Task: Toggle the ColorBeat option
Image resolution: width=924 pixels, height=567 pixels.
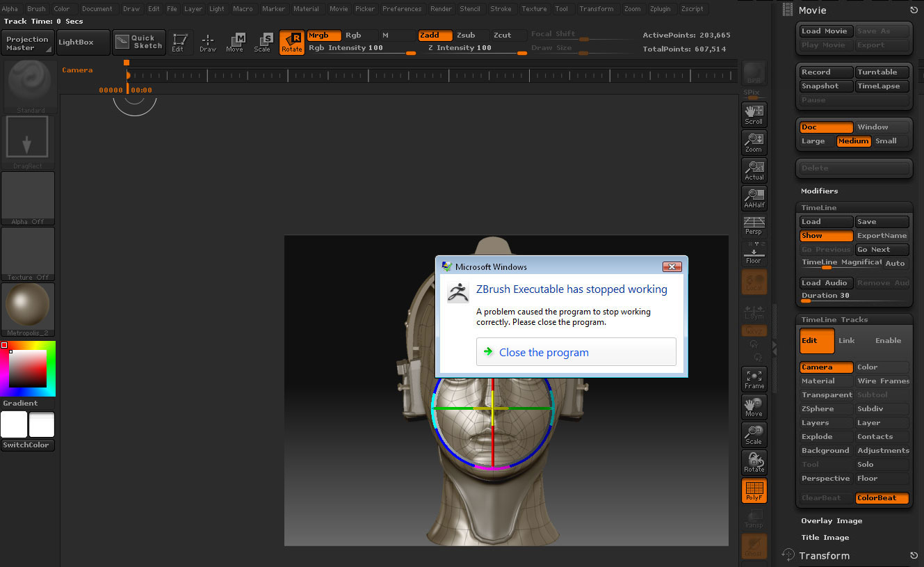Action: (882, 498)
